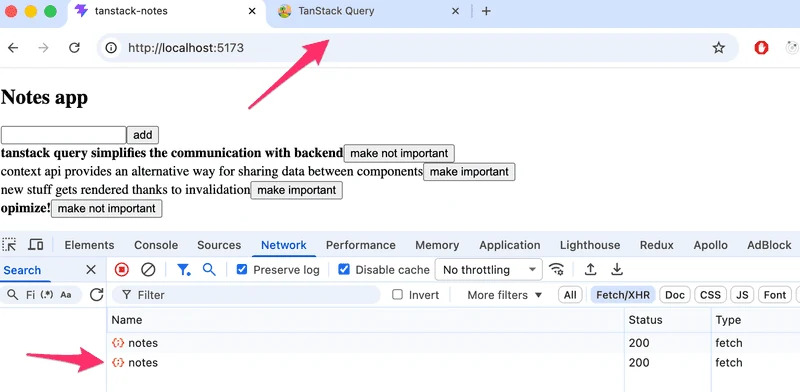The height and width of the screenshot is (392, 800).
Task: Open network conditions Wi-Fi settings icon
Action: click(x=556, y=270)
